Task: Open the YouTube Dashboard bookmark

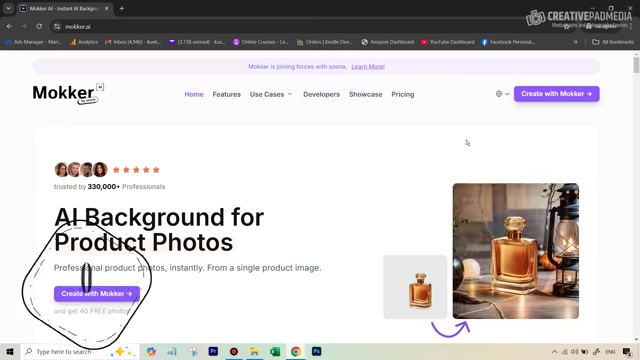Action: (448, 42)
